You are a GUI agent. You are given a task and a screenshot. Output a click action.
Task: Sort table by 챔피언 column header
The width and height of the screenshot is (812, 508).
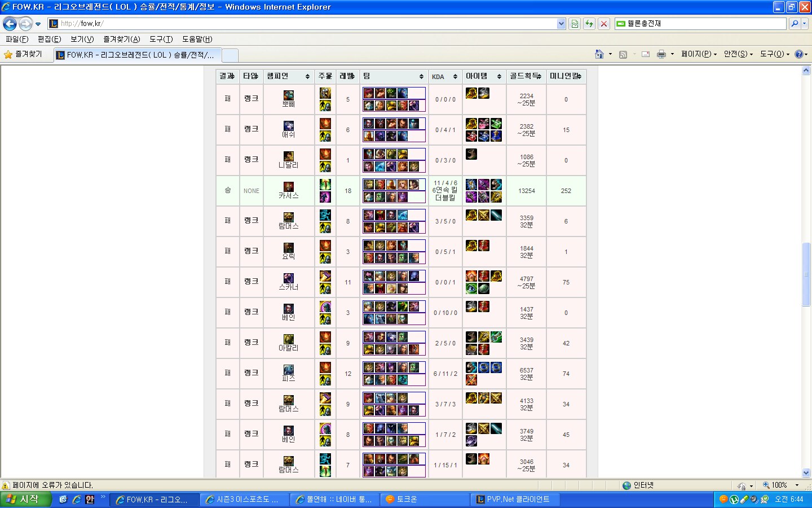coord(289,76)
